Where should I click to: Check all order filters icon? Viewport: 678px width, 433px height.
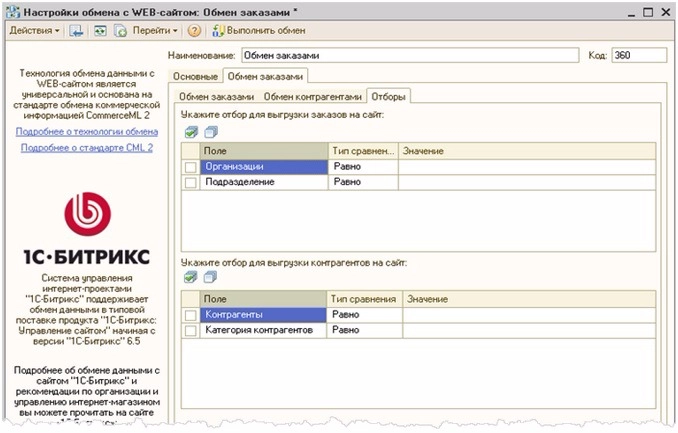pyautogui.click(x=190, y=132)
